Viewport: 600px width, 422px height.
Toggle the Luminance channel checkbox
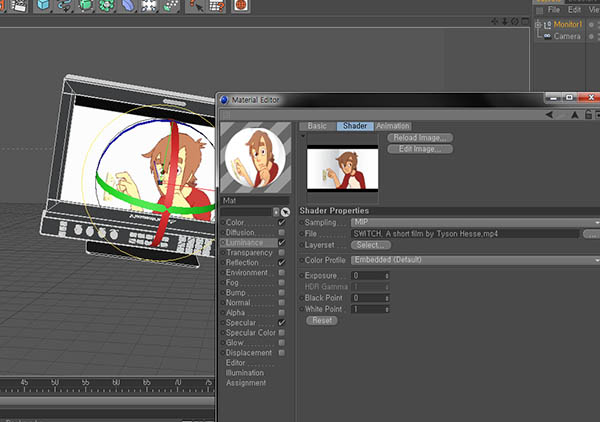[282, 243]
